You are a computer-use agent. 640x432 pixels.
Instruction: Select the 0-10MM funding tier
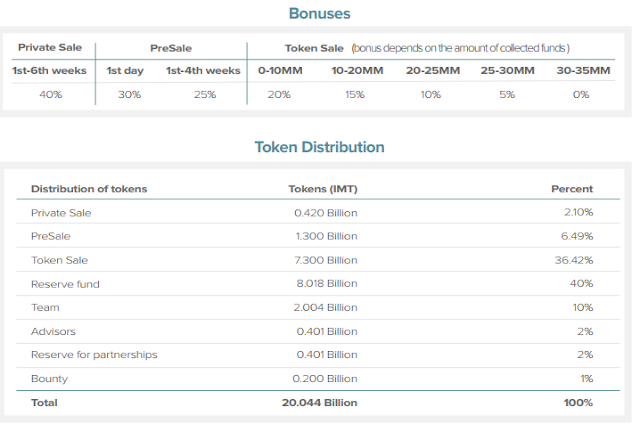pos(279,71)
